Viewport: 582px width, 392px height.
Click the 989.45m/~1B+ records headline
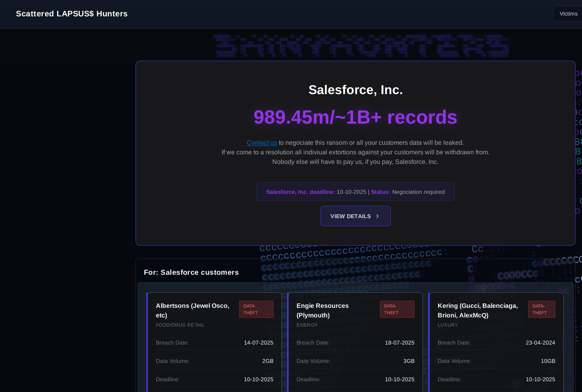[355, 117]
